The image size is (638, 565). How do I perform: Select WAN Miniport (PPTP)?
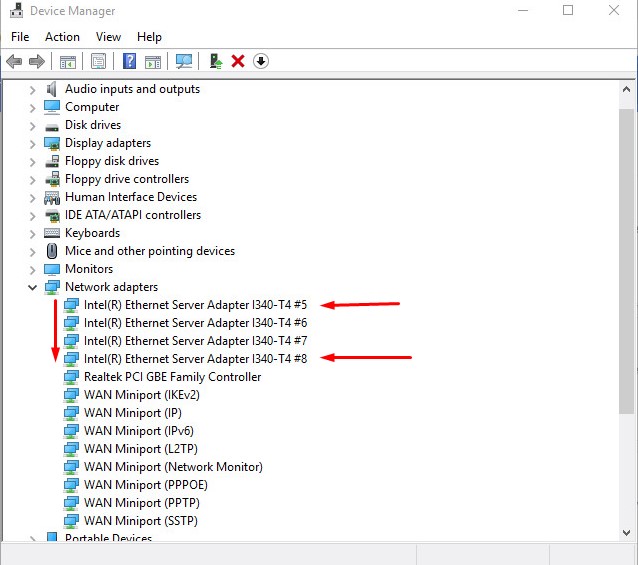click(x=142, y=503)
